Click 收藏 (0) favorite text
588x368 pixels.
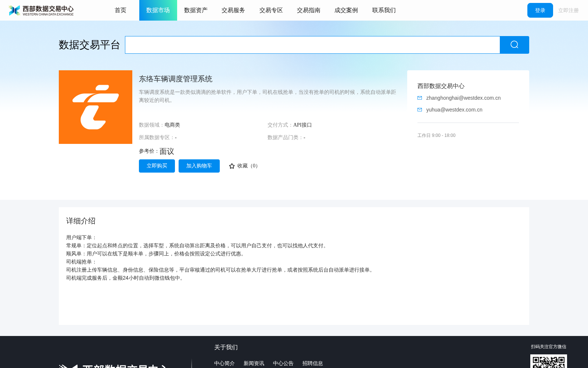point(249,166)
